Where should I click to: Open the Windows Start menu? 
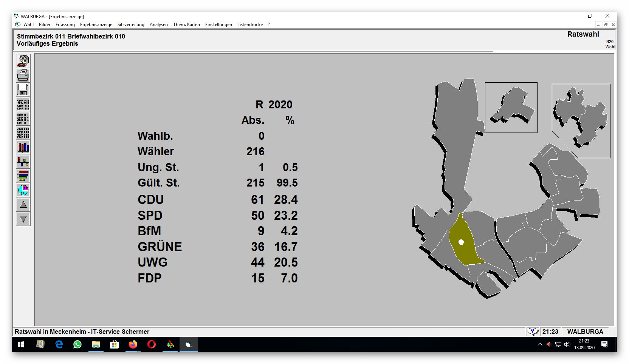(x=21, y=344)
